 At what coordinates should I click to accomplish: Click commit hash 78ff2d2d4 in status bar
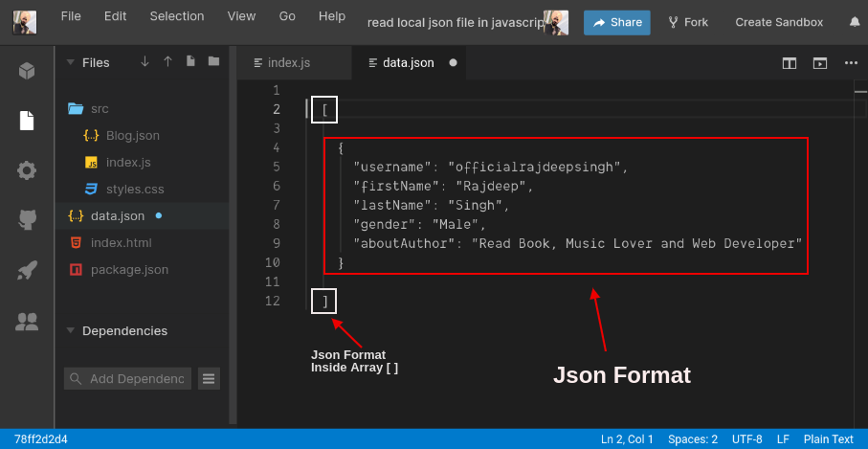[x=41, y=439]
